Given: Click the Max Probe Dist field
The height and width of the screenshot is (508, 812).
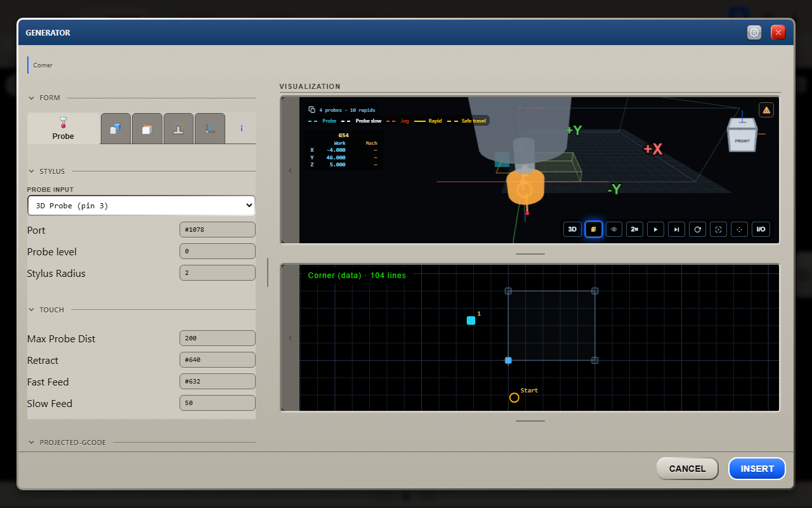Looking at the screenshot, I should [218, 338].
